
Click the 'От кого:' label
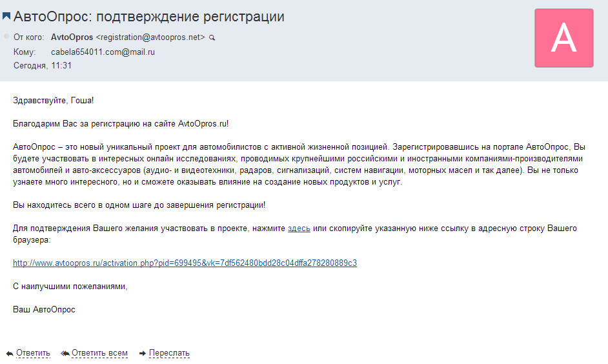(28, 37)
